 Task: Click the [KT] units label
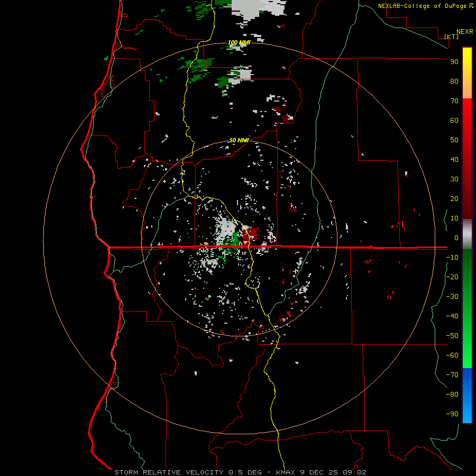point(452,36)
